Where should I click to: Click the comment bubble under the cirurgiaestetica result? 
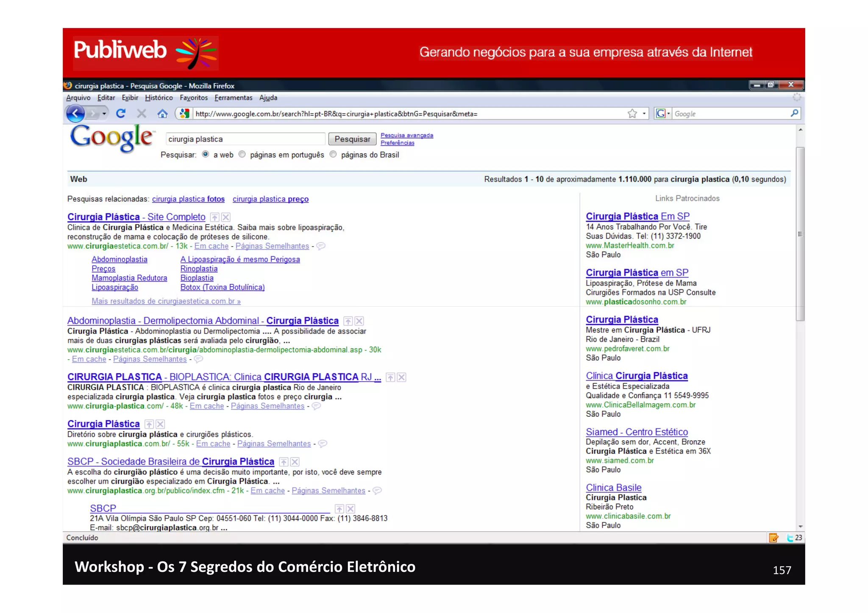tap(321, 246)
